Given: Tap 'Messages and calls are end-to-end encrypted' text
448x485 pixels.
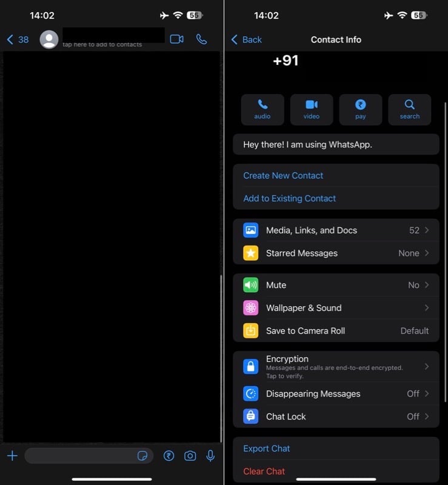Looking at the screenshot, I should [x=335, y=368].
